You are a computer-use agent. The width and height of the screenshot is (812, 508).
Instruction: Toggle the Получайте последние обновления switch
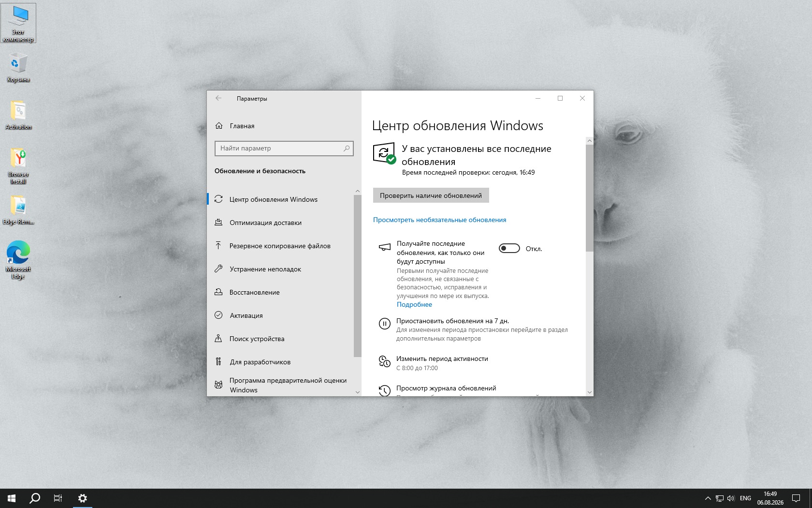pyautogui.click(x=509, y=248)
